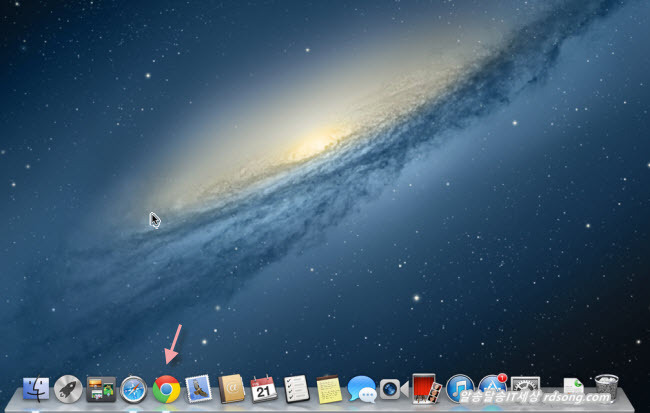Image resolution: width=650 pixels, height=413 pixels.
Task: Open Finder from the dock
Action: (x=37, y=390)
